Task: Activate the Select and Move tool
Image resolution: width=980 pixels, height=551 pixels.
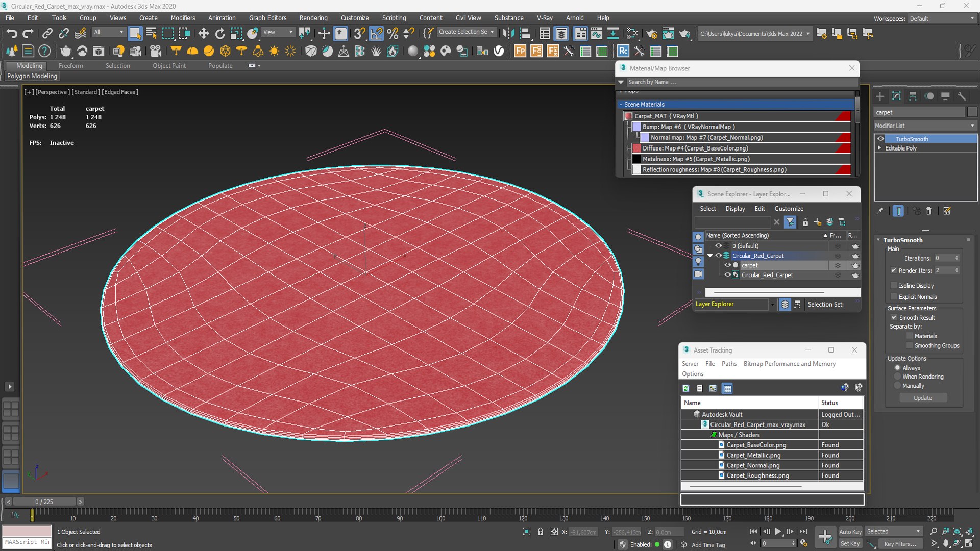Action: [x=204, y=34]
